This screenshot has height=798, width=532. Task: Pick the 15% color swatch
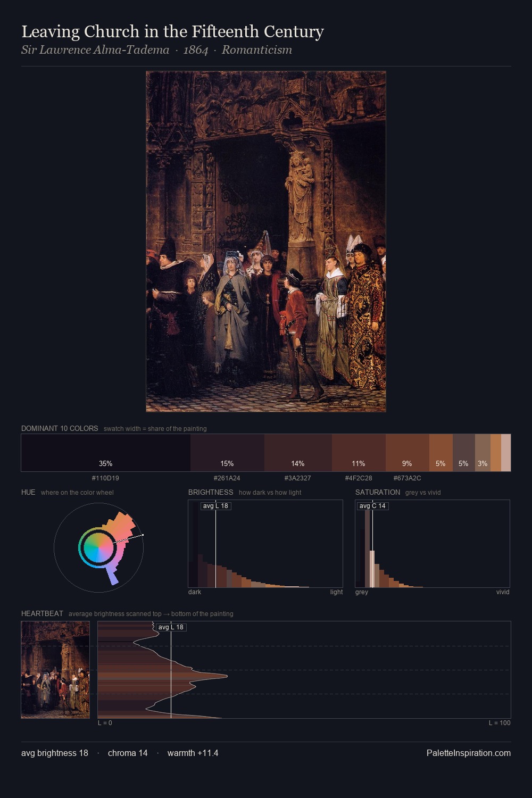227,453
